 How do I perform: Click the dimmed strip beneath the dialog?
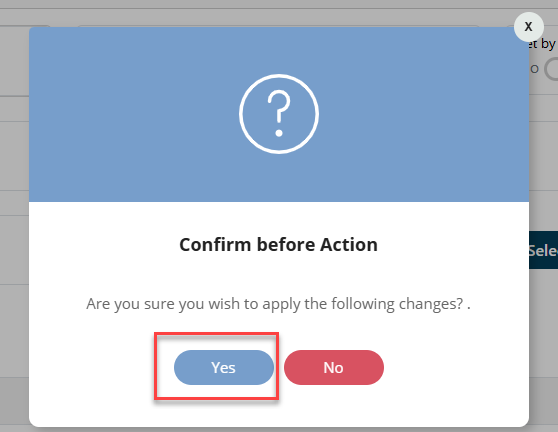[x=279, y=430]
